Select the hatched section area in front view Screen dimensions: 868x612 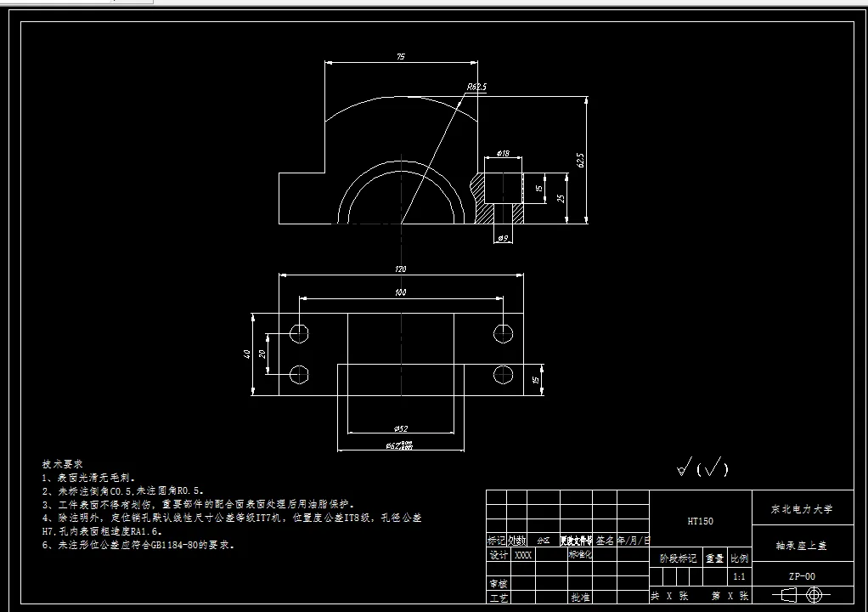[499, 198]
